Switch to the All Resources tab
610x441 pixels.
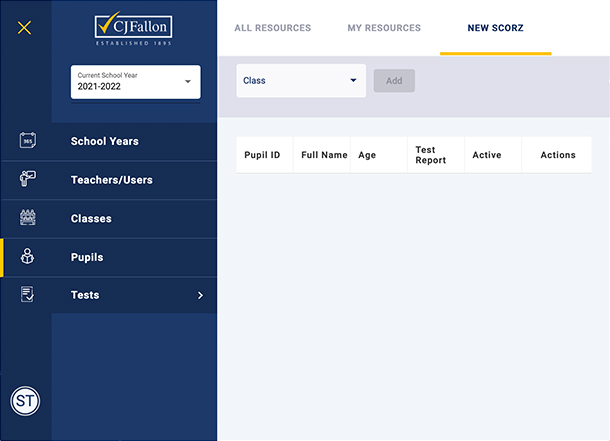point(272,28)
